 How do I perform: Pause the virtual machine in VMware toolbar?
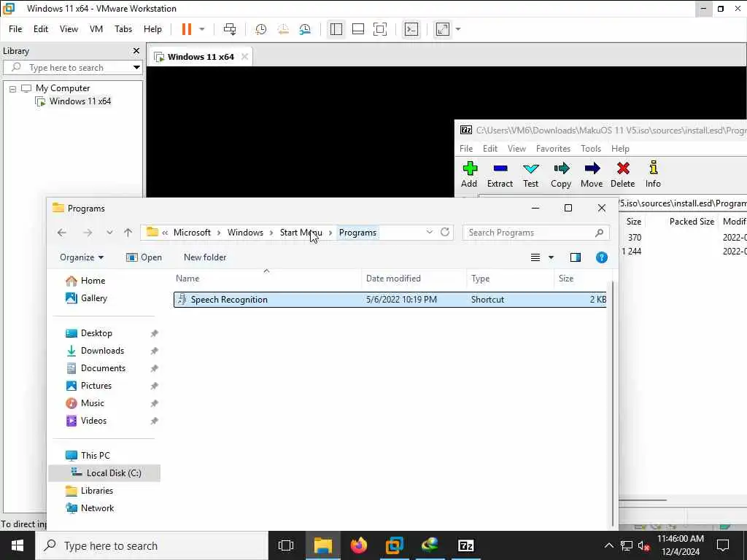tap(186, 29)
